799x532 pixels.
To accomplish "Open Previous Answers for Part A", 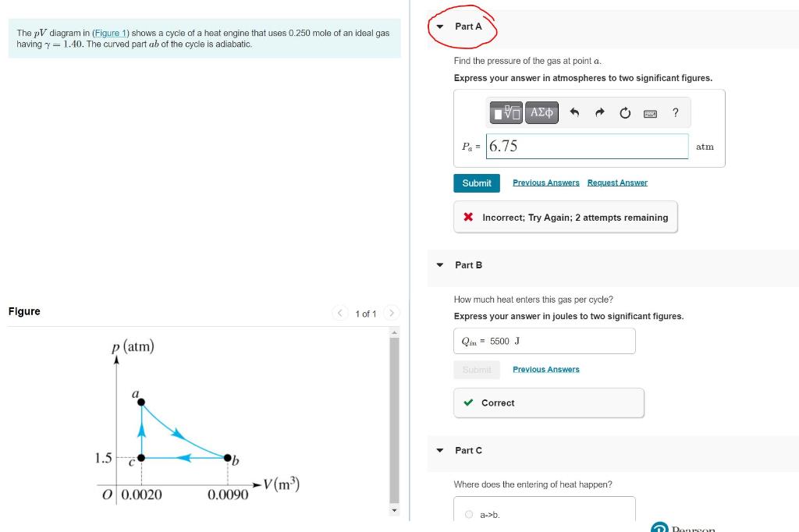I will pos(546,182).
